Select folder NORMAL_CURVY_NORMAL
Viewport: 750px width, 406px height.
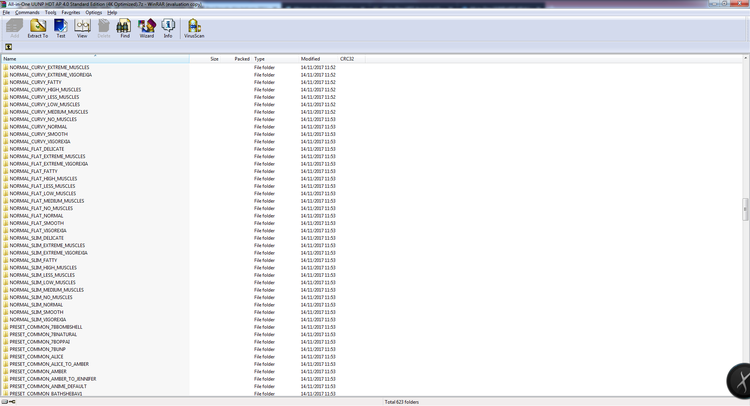point(38,127)
